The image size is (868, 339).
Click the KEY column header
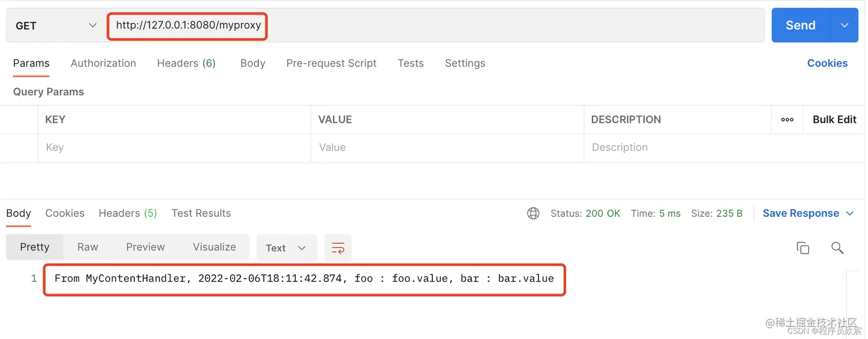(55, 119)
